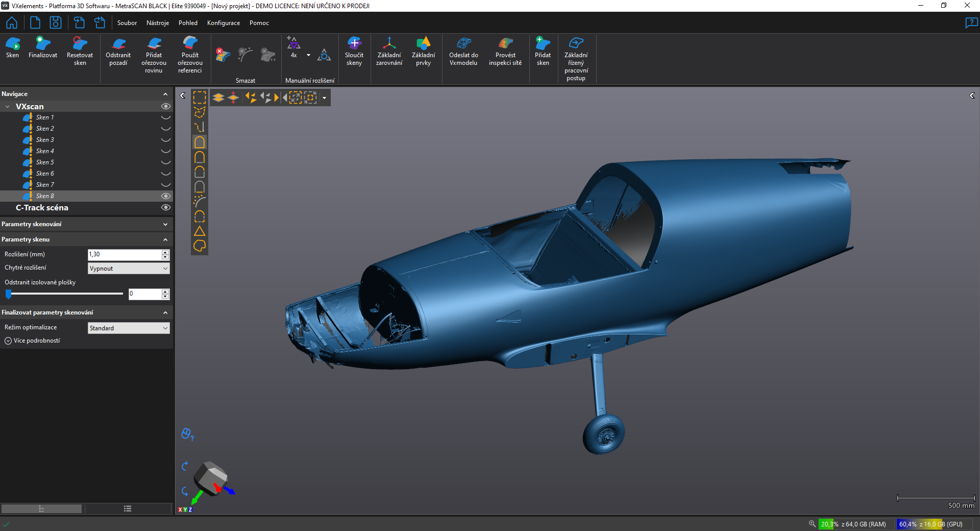The width and height of the screenshot is (980, 531).
Task: Click the Přidat sken icon
Action: pyautogui.click(x=543, y=44)
